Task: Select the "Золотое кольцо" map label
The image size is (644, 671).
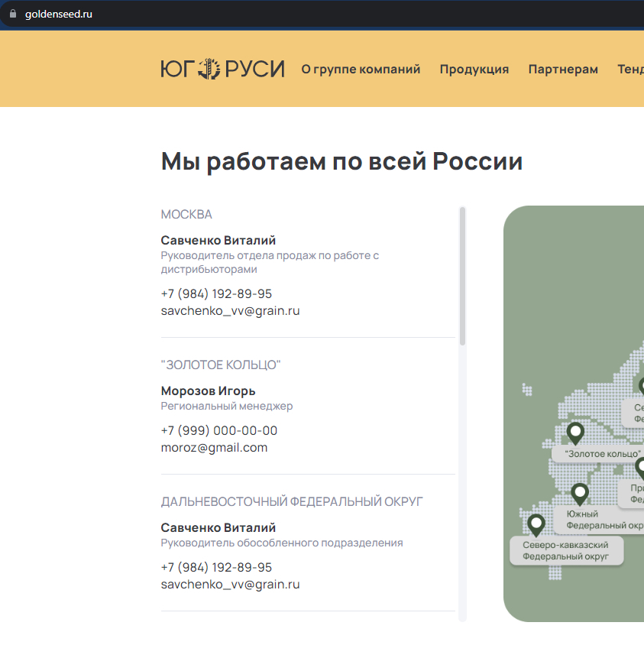Action: pos(598,454)
